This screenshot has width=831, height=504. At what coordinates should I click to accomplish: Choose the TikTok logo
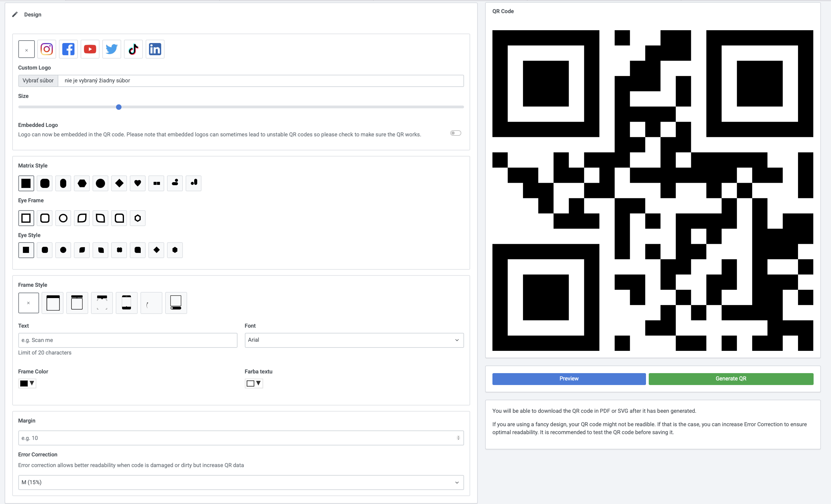coord(133,49)
